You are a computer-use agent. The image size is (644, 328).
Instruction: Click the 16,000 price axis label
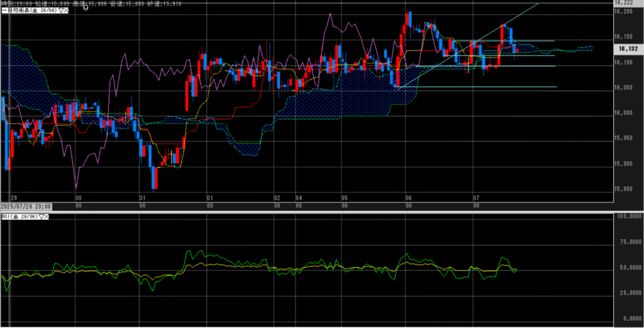pyautogui.click(x=623, y=113)
